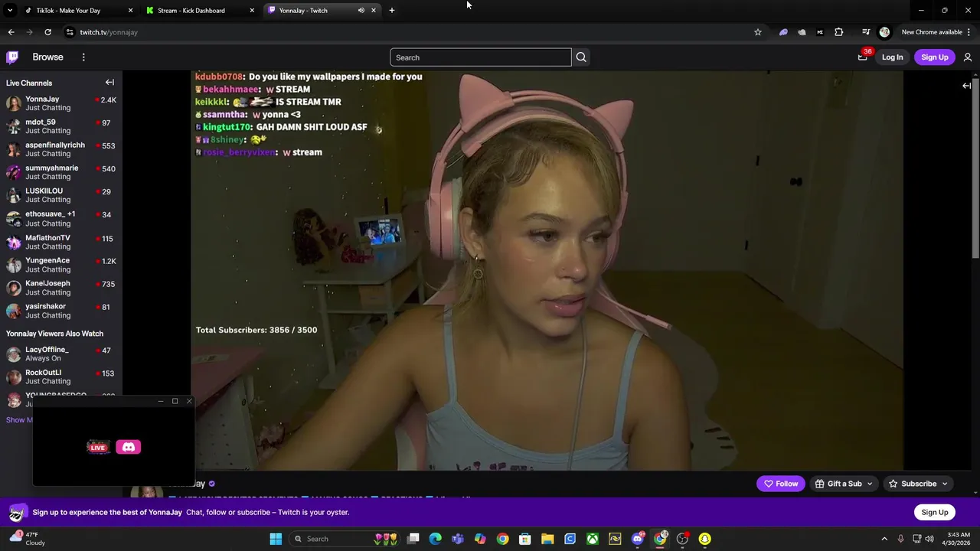This screenshot has width=980, height=551.
Task: Open the Twitch home logo
Action: pyautogui.click(x=12, y=57)
